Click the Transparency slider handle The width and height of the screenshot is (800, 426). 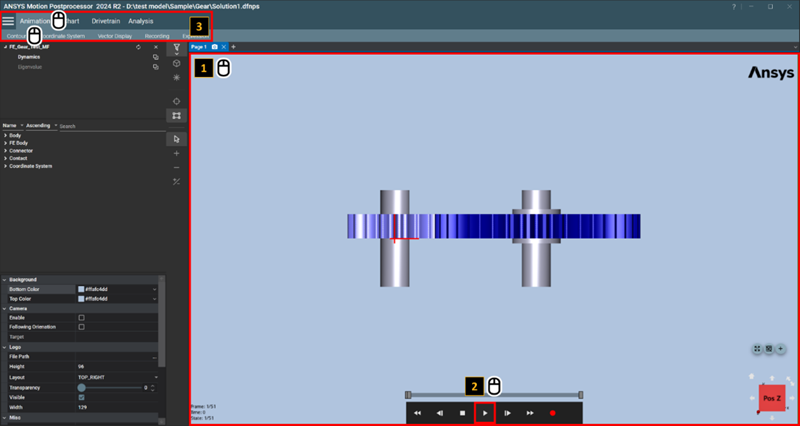point(81,388)
